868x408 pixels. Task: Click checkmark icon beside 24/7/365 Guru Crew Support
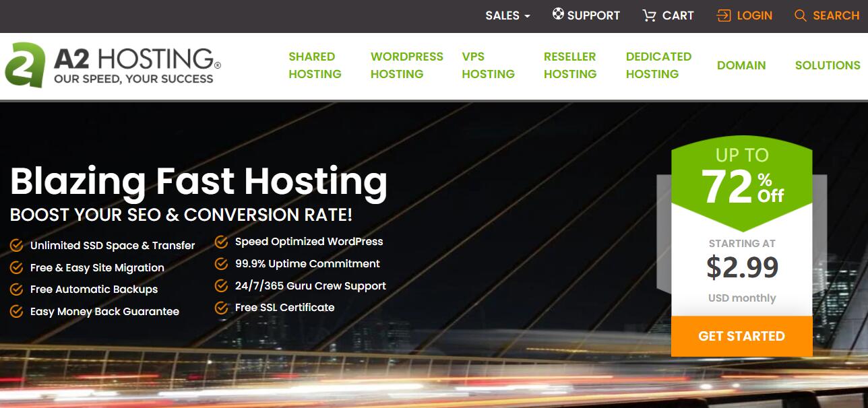coord(221,285)
